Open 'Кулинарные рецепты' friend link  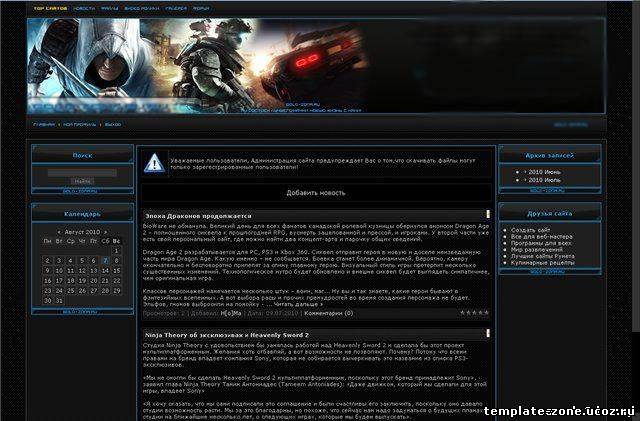[542, 263]
